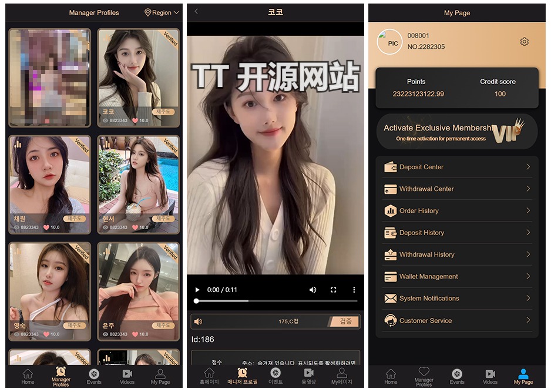Enter fullscreen video mode

(x=334, y=290)
